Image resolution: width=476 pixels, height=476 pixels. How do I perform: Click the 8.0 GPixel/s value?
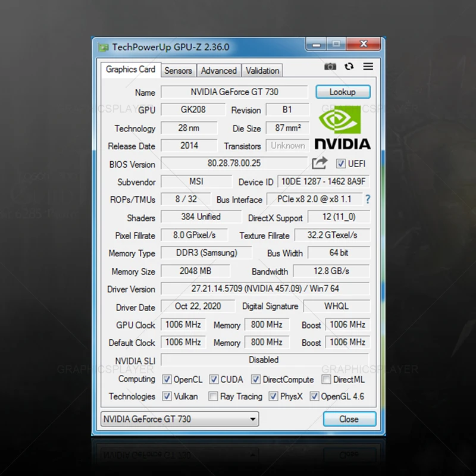pyautogui.click(x=195, y=234)
